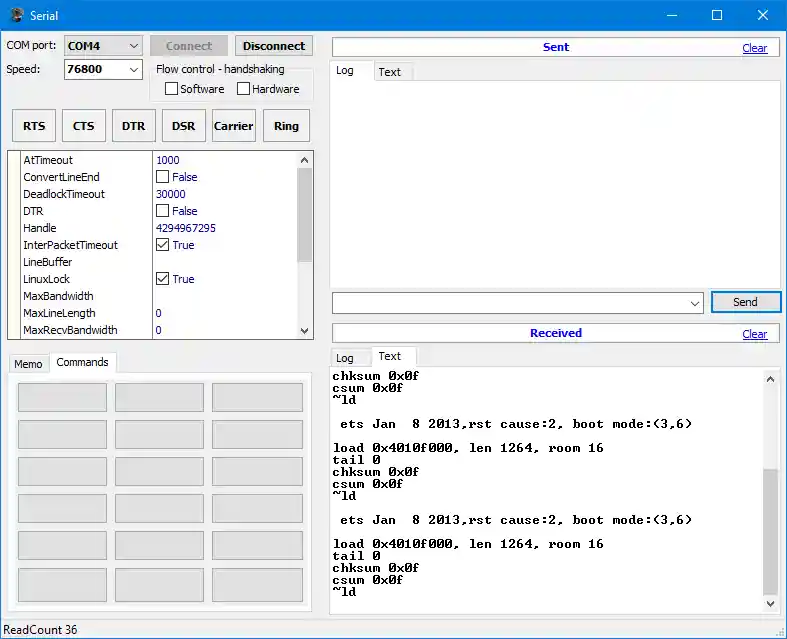
Task: Enable Software flow control checkbox
Action: pos(172,89)
